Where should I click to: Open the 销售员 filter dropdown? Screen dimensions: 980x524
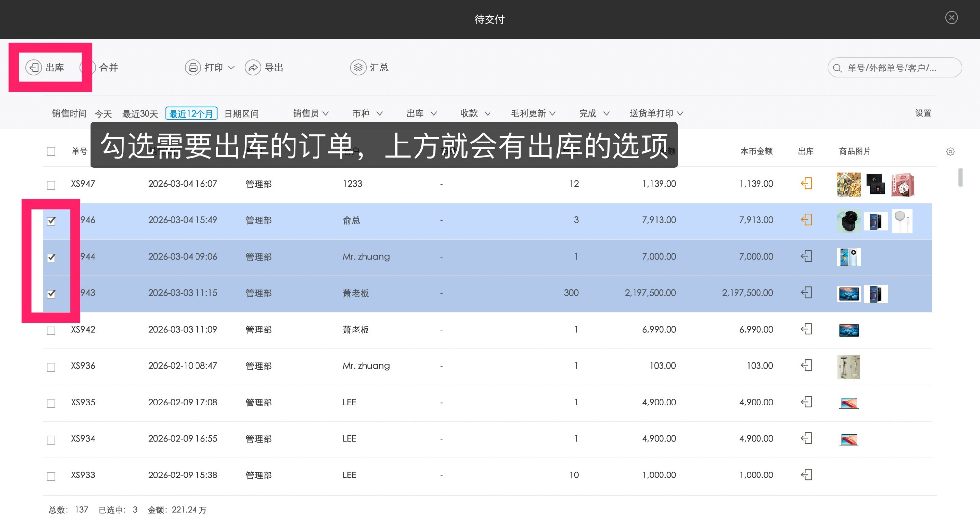tap(311, 114)
